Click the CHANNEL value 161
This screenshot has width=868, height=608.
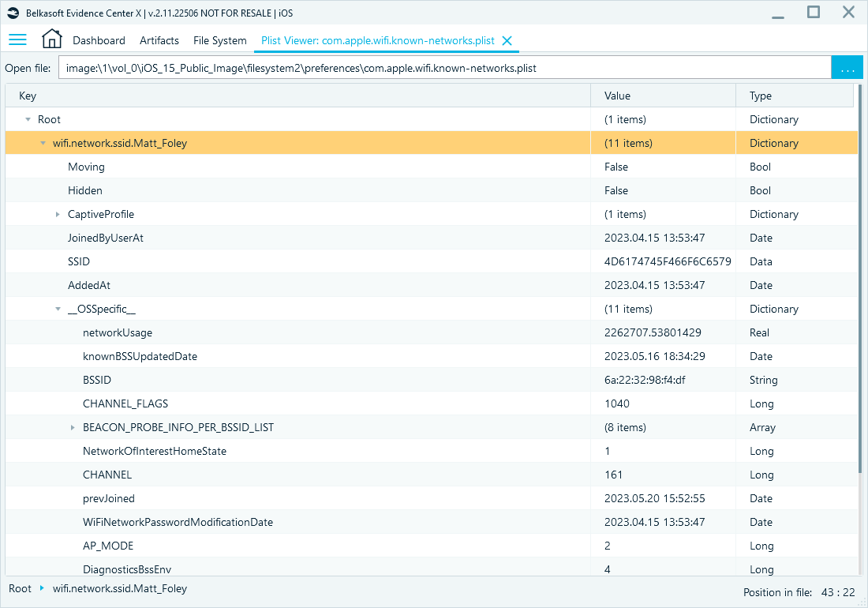pos(613,475)
